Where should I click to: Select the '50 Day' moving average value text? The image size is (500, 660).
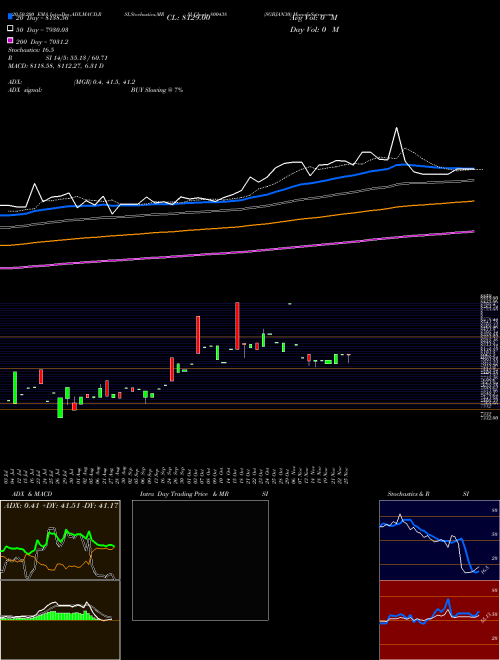(x=42, y=29)
